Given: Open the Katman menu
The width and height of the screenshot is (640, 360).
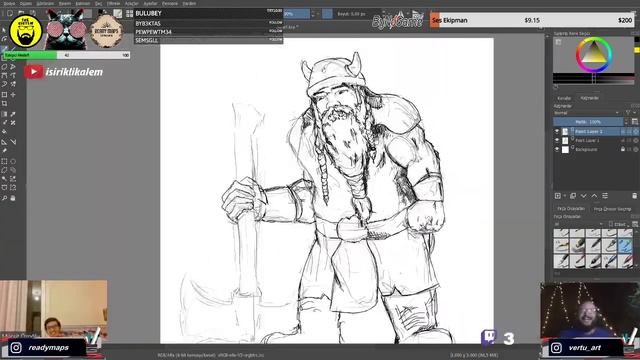Looking at the screenshot, I should click(x=83, y=3).
